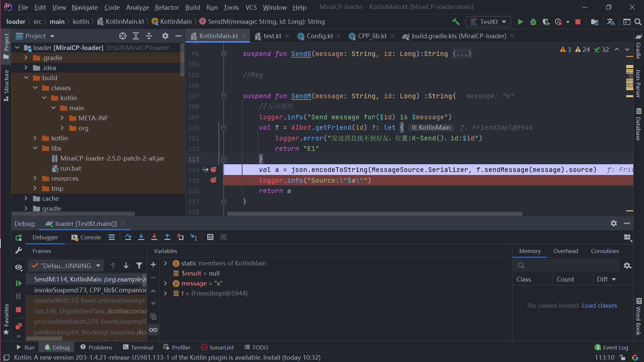Toggle the breakpoint on line 114
The image size is (644, 362).
click(214, 170)
